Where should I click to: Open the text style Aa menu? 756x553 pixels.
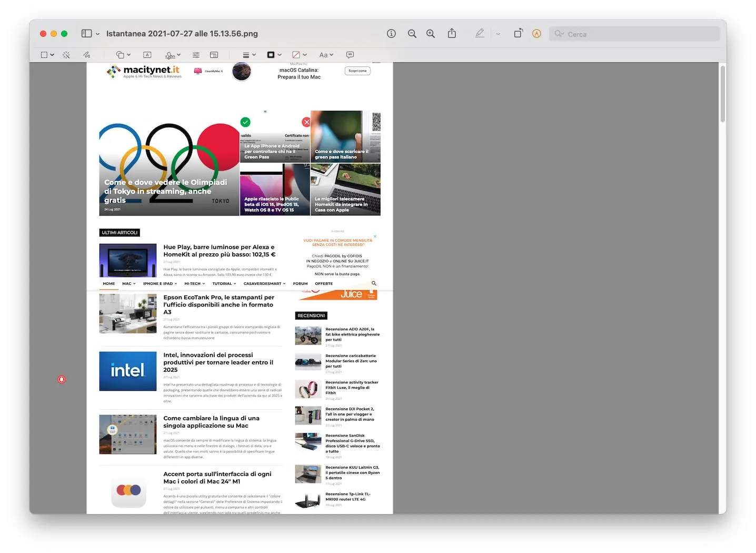coord(326,54)
